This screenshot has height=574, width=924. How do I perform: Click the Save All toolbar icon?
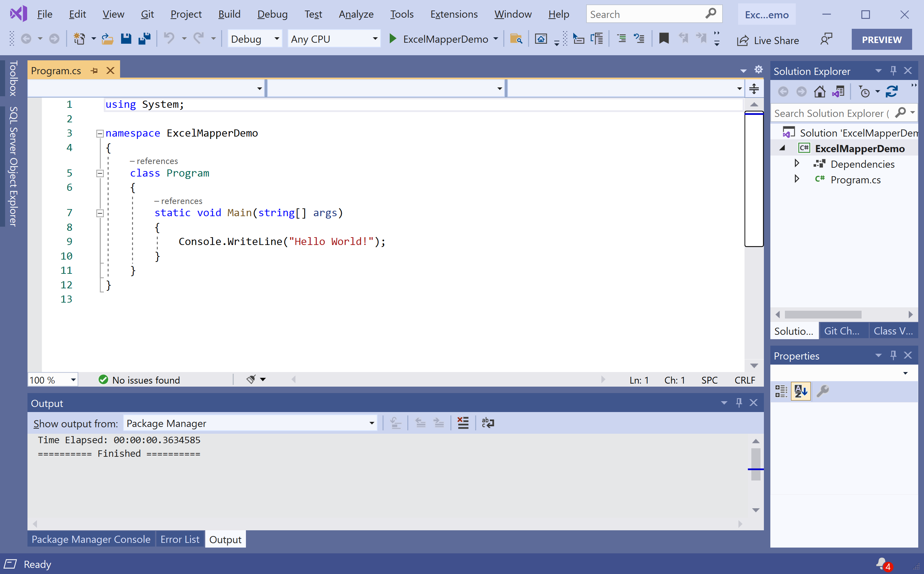coord(144,39)
